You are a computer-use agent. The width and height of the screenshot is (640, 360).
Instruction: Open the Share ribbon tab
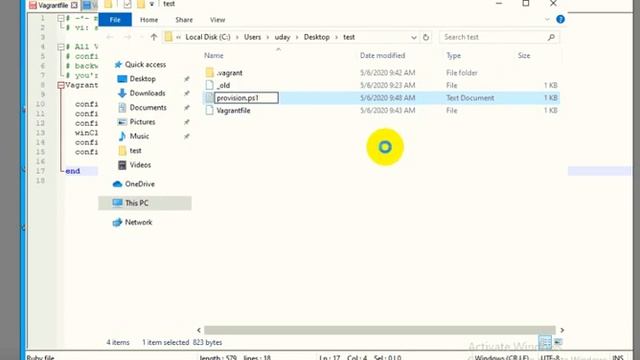click(184, 20)
